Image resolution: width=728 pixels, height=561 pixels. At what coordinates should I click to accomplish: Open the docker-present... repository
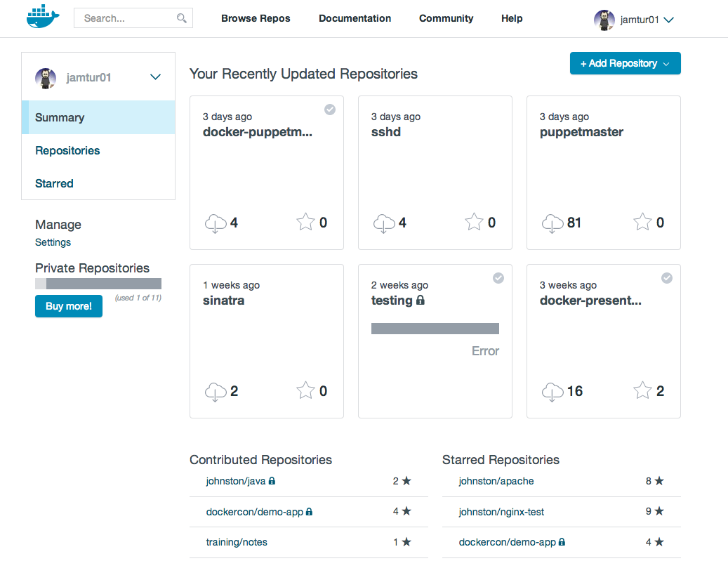pyautogui.click(x=590, y=301)
